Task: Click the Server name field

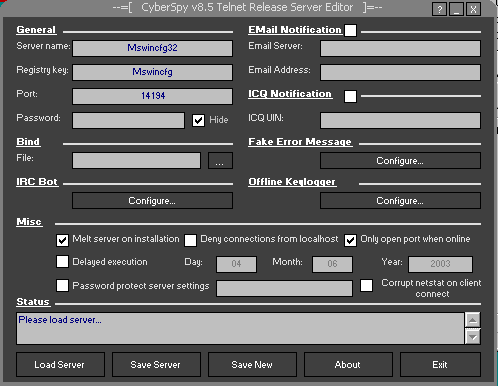Action: click(152, 48)
